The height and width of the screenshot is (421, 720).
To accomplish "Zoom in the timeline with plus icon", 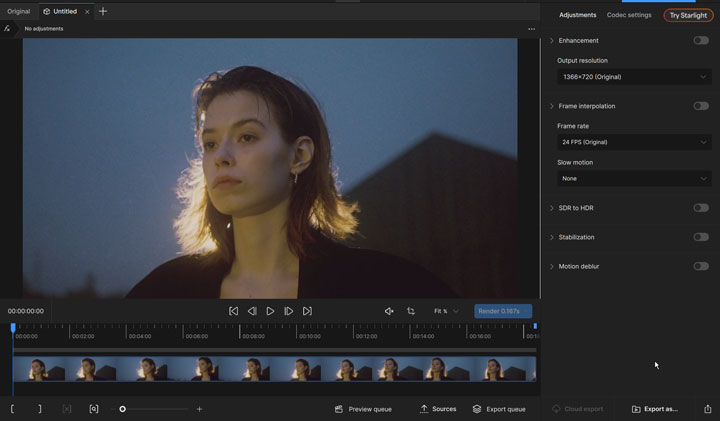I will 199,409.
